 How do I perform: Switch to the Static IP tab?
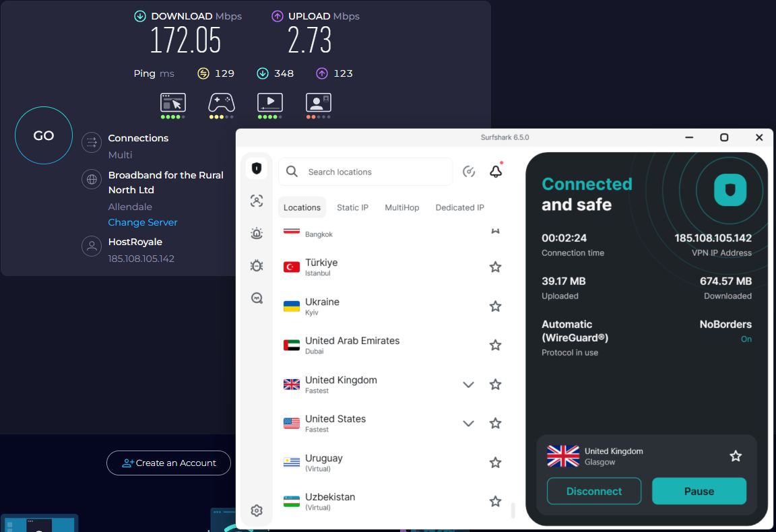pyautogui.click(x=352, y=207)
